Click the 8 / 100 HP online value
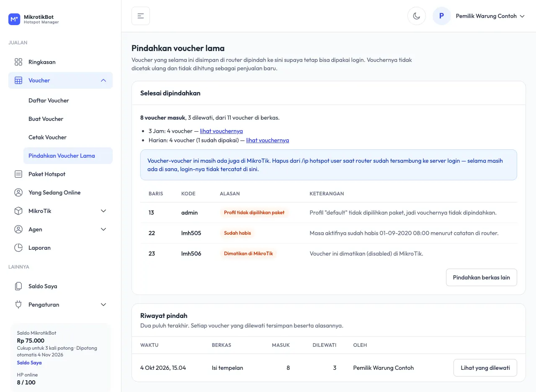The image size is (536, 392). (x=26, y=382)
